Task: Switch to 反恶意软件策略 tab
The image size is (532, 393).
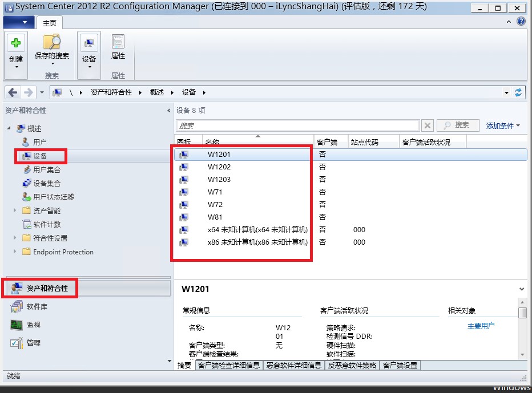Action: point(352,365)
